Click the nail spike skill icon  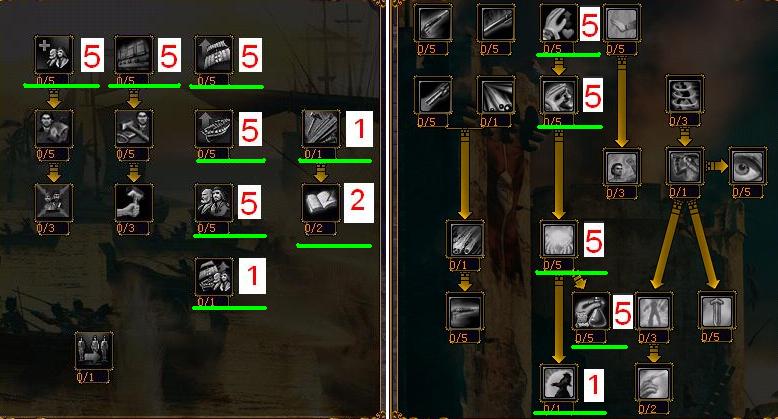[x=716, y=311]
